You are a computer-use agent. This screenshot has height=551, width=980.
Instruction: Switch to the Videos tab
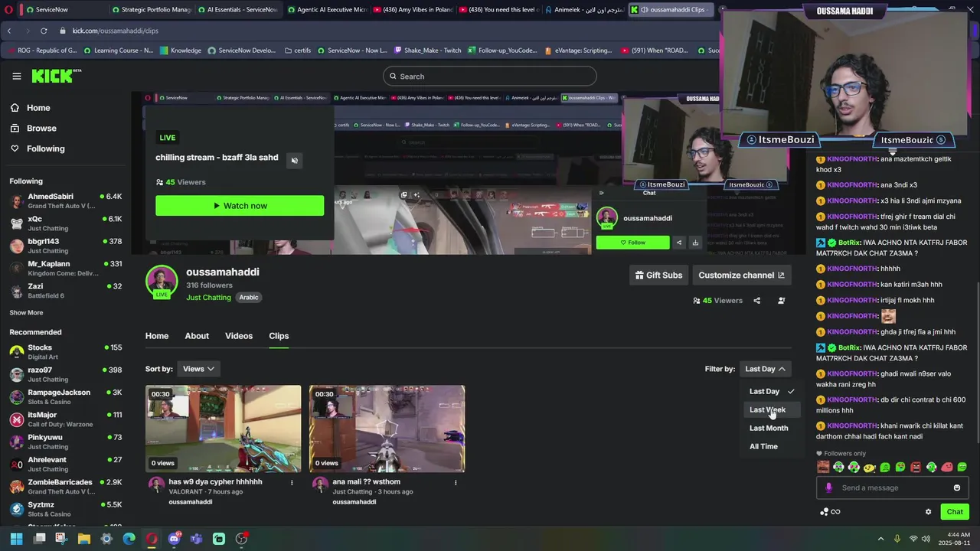239,336
